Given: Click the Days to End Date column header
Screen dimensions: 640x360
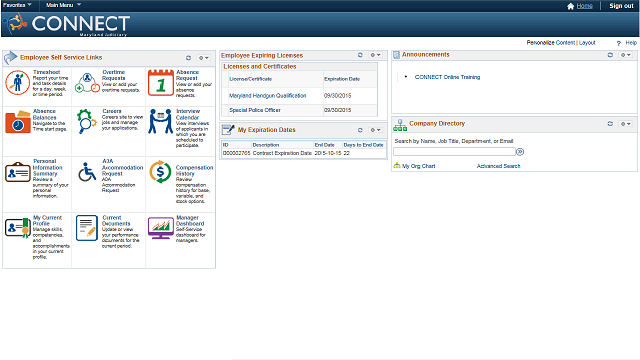Looking at the screenshot, I should 363,145.
